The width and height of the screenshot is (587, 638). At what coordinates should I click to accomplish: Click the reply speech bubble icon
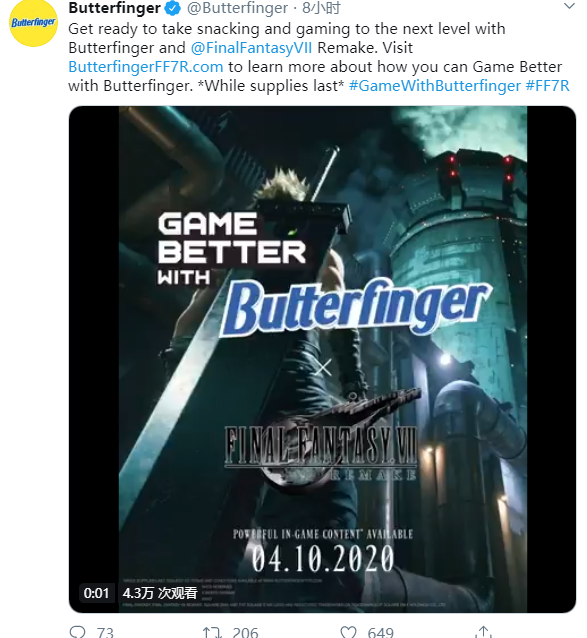coord(77,632)
